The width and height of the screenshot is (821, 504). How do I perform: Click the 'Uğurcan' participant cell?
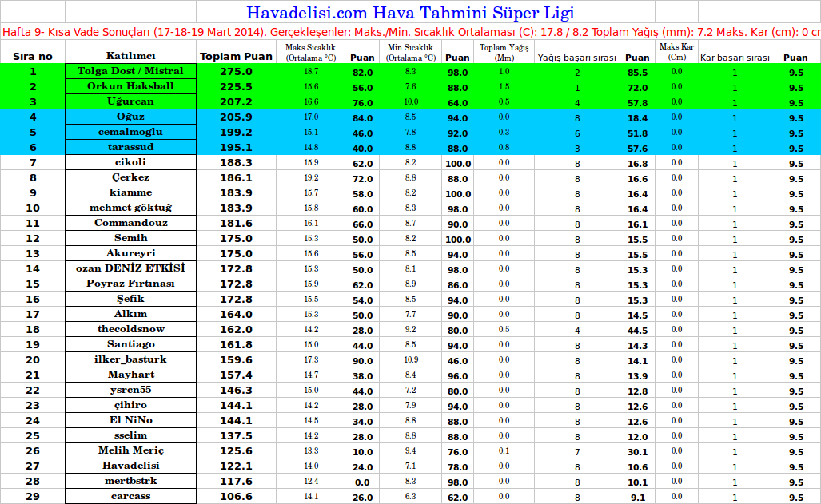[130, 101]
